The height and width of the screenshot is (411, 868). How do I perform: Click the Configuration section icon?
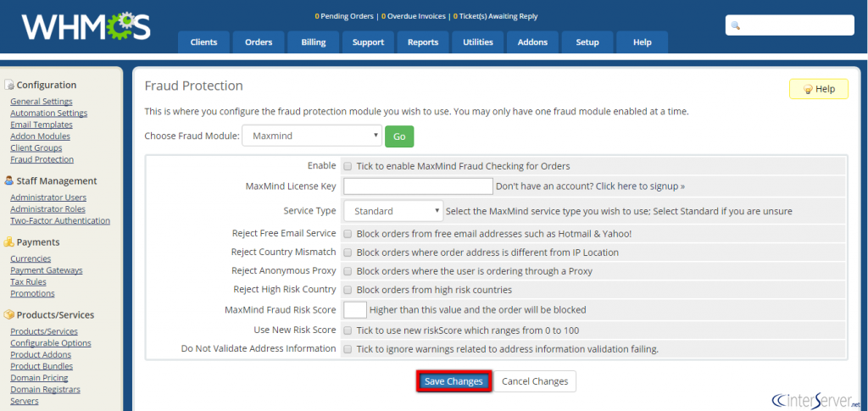tap(8, 85)
